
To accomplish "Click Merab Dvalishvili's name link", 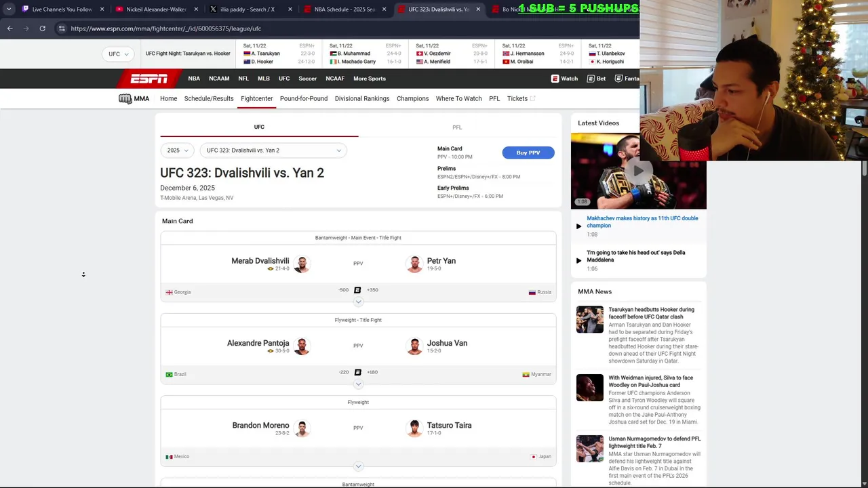I will click(260, 261).
